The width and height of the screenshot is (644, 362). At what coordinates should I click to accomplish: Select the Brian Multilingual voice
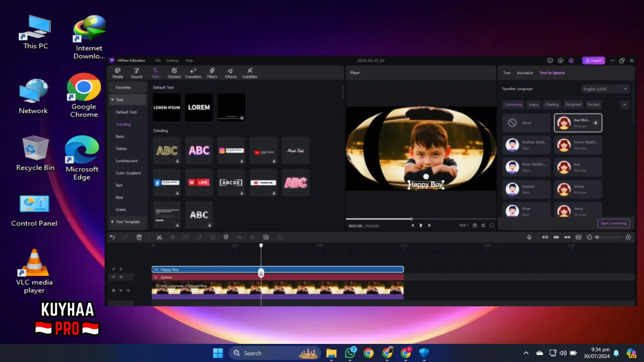pos(526,167)
